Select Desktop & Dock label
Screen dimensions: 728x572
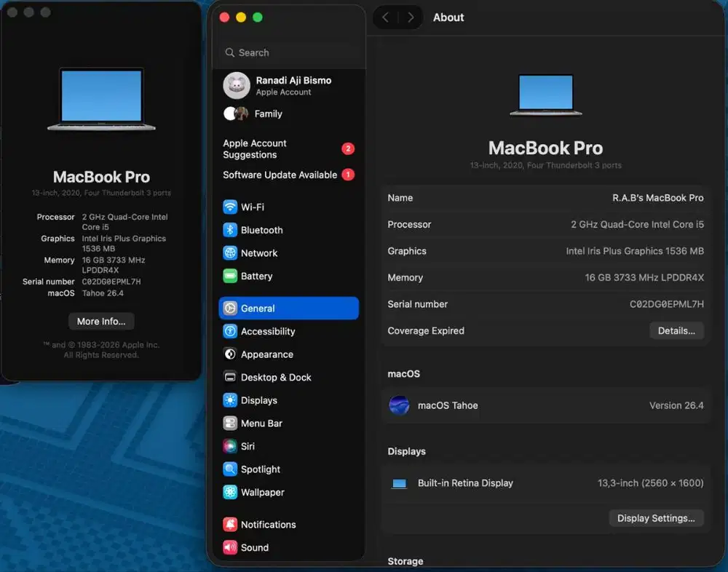276,378
